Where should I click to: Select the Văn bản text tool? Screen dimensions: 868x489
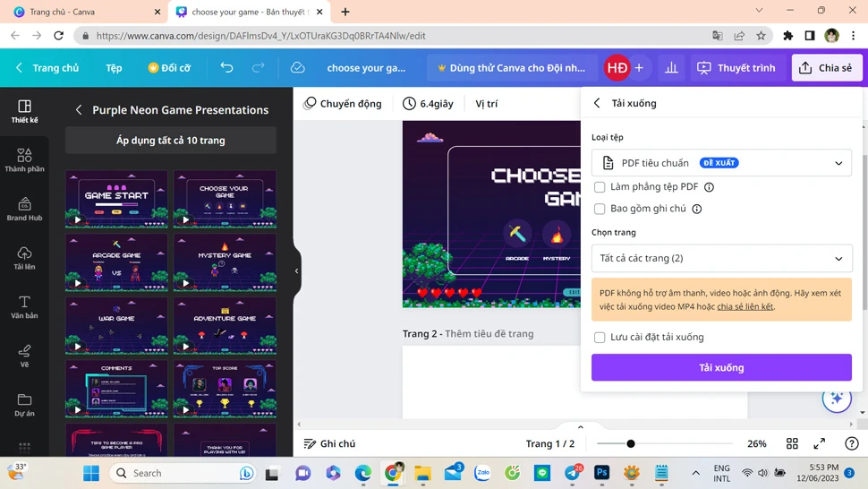(24, 307)
